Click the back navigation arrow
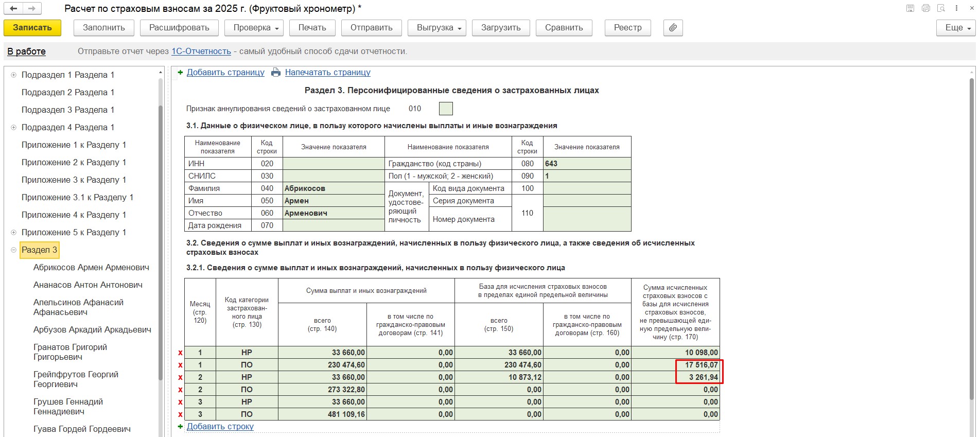This screenshot has width=980, height=437. click(x=14, y=9)
